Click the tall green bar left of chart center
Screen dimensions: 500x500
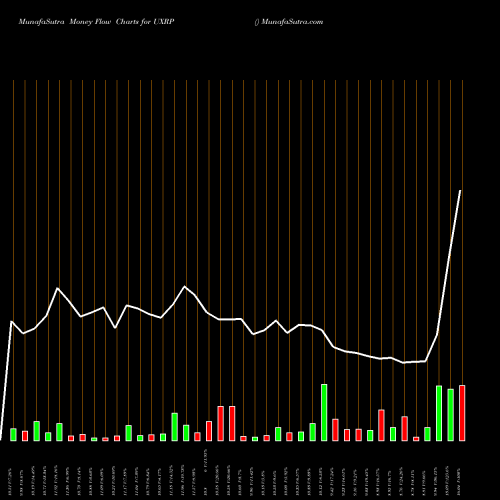click(175, 427)
